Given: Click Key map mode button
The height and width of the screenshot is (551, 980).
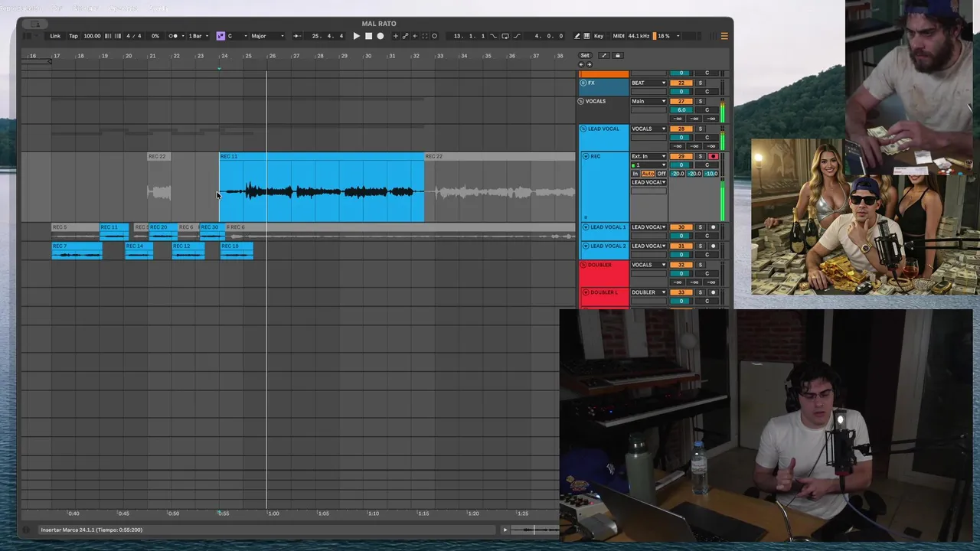Looking at the screenshot, I should pos(599,36).
